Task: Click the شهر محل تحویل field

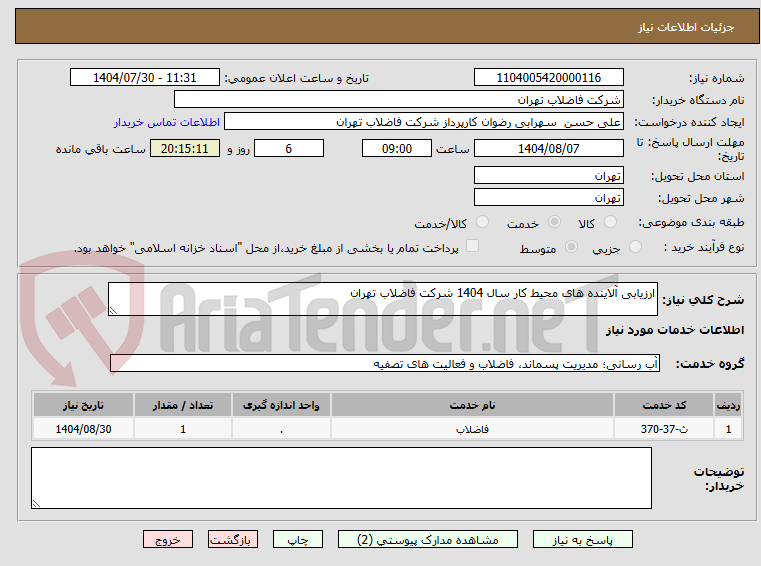Action: pos(548,198)
